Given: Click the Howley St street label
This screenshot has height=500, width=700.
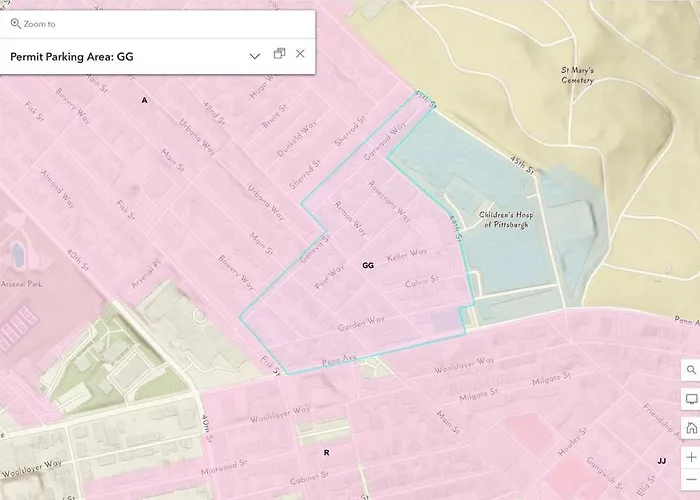Looking at the screenshot, I should 573,442.
